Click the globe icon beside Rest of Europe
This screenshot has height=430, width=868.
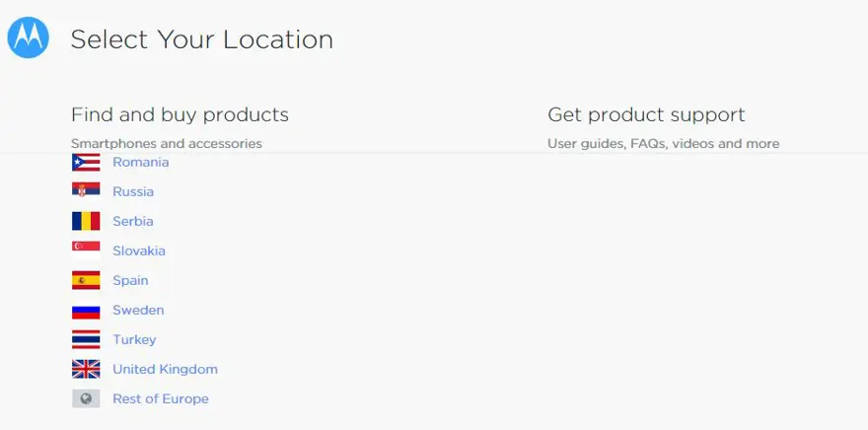(x=86, y=398)
